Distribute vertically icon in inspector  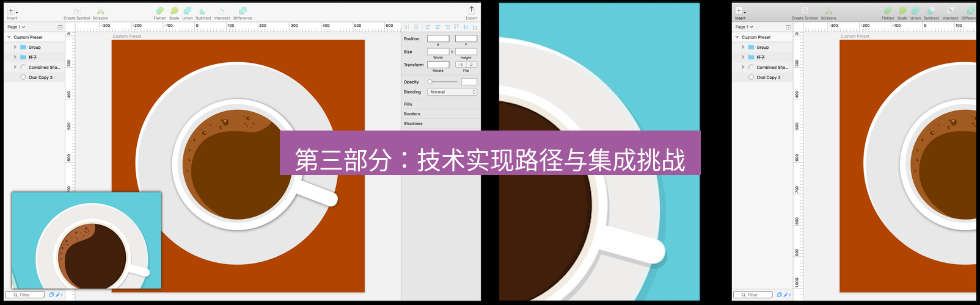pyautogui.click(x=416, y=27)
